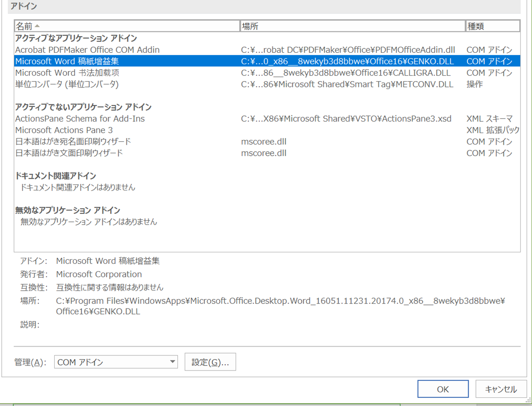Select Acrobat PDFMaker Office COM Addin row
This screenshot has height=406, width=532.
(267, 50)
